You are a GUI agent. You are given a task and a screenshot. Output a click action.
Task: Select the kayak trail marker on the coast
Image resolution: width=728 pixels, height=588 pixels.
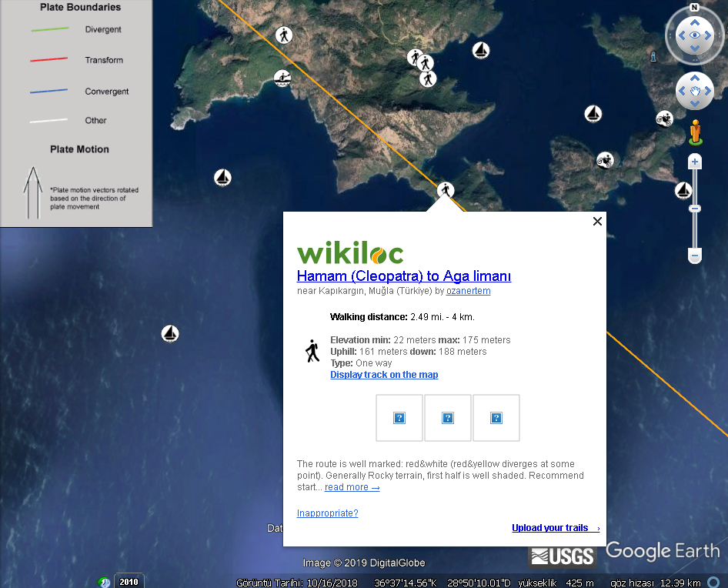click(282, 78)
